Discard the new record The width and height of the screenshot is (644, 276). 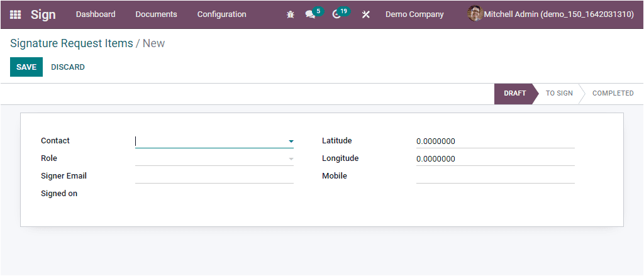68,67
